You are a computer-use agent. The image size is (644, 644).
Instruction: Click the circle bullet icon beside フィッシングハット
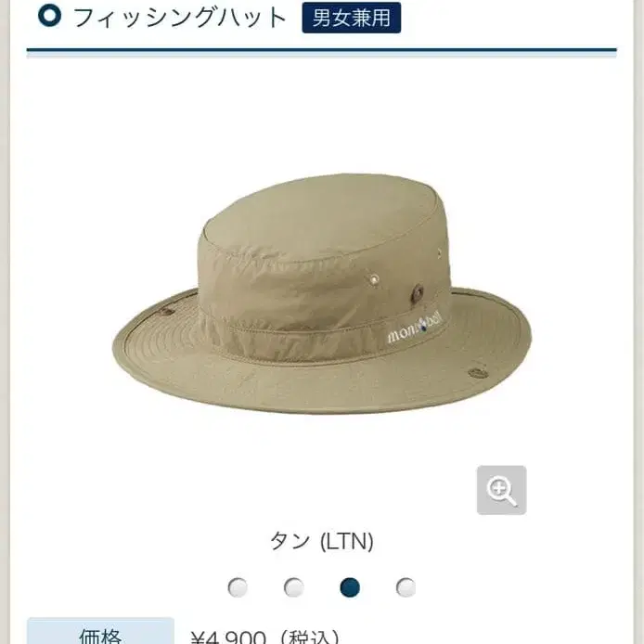50,16
